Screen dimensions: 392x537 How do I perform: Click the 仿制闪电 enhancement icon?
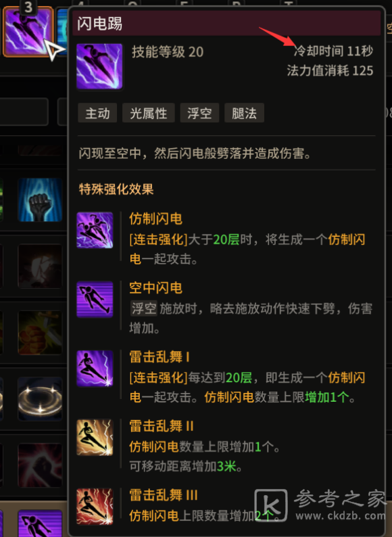point(95,230)
